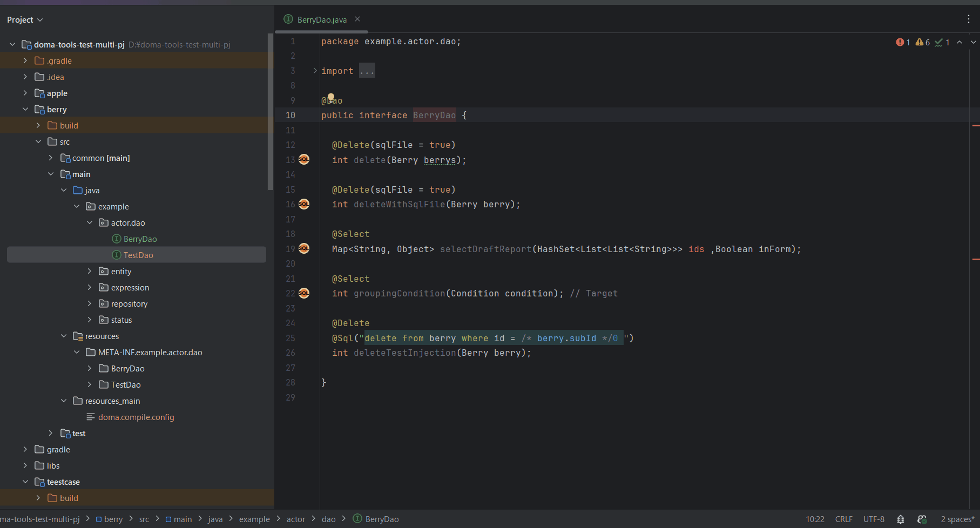
Task: Expand the folded import block
Action: (x=315, y=71)
